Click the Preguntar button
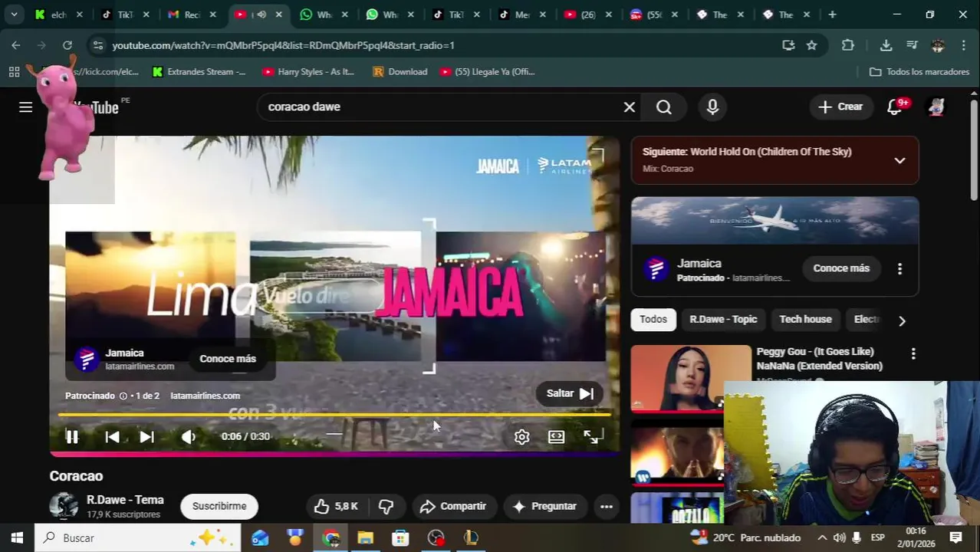The height and width of the screenshot is (552, 980). (544, 506)
